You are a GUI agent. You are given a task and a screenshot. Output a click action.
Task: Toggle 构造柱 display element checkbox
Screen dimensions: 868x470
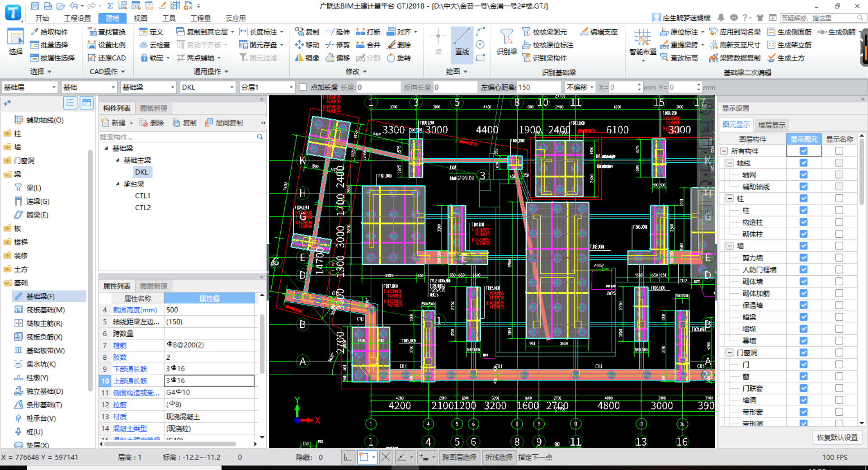(x=803, y=222)
